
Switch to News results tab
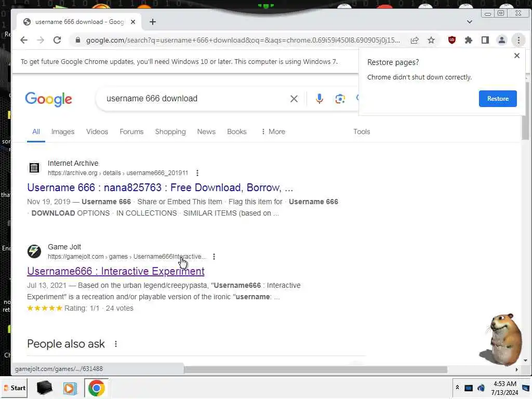[206, 131]
